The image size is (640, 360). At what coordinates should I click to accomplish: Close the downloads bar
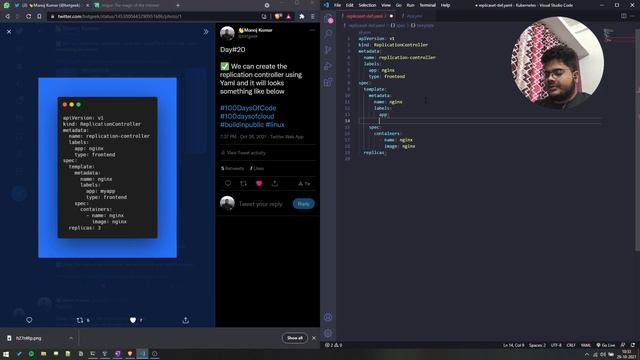[x=314, y=338]
